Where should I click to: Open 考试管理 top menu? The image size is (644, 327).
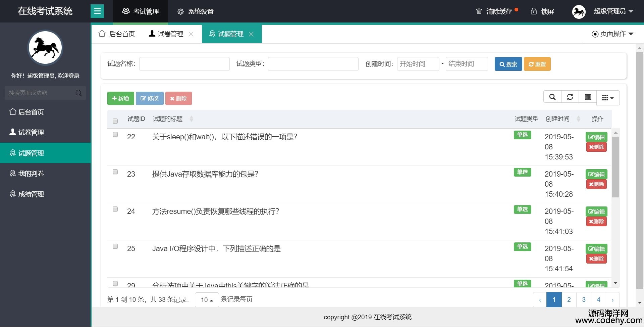point(141,11)
